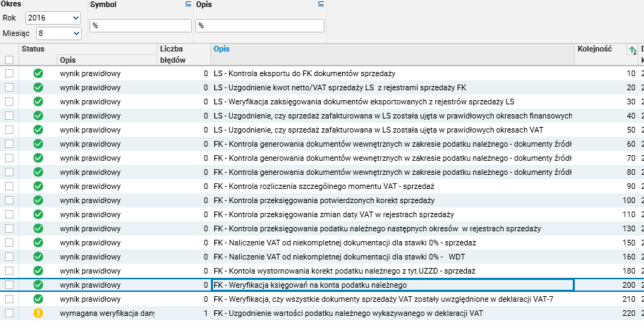
Task: Click the yellow warning icon for 'wymagana weryfikacja' row
Action: tap(38, 313)
